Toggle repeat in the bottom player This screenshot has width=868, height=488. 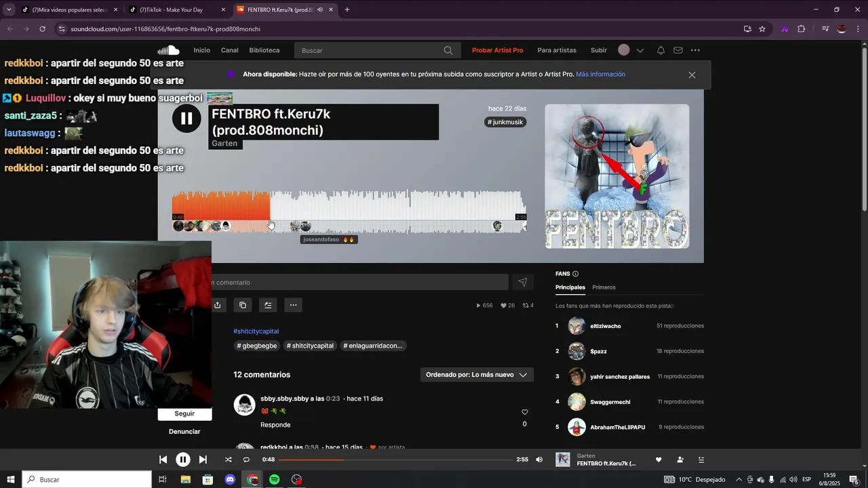click(x=246, y=460)
